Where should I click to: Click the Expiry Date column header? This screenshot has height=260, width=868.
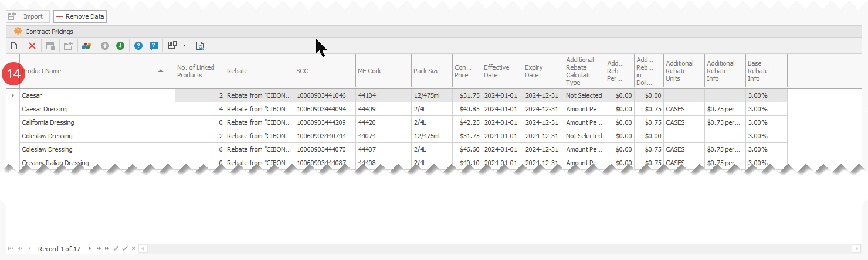point(543,71)
